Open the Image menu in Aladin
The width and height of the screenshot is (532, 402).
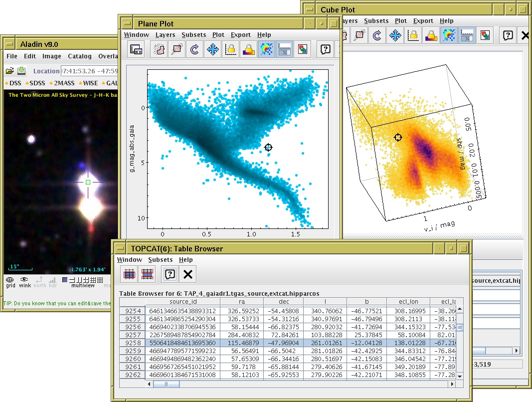click(x=51, y=56)
